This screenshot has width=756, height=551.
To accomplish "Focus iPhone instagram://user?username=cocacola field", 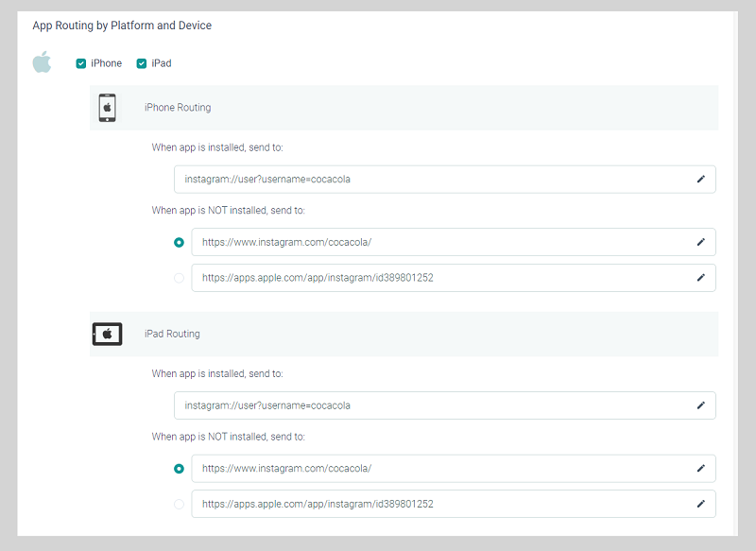I will click(444, 180).
